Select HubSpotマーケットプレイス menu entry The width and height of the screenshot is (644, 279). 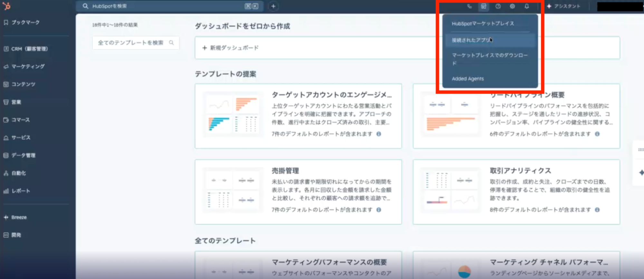point(483,23)
